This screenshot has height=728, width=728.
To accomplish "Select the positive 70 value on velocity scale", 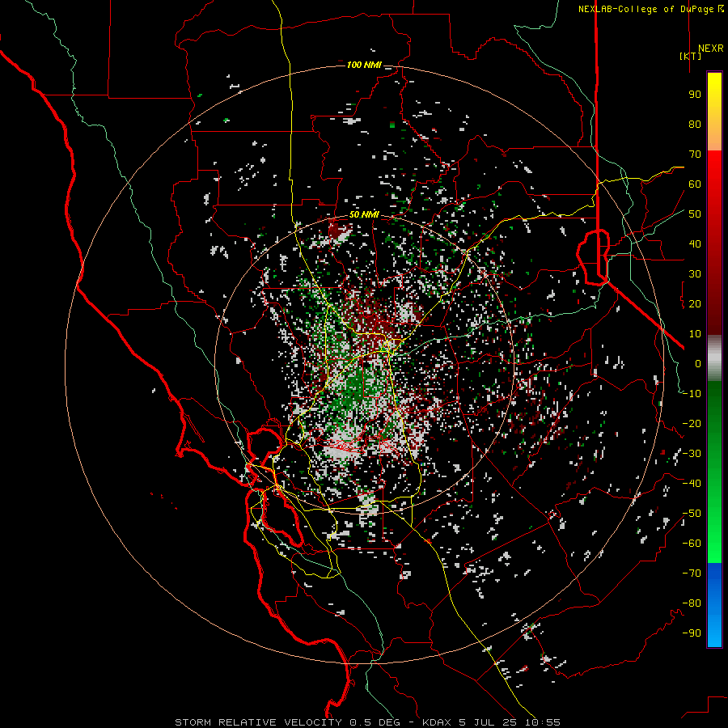I will click(x=695, y=154).
